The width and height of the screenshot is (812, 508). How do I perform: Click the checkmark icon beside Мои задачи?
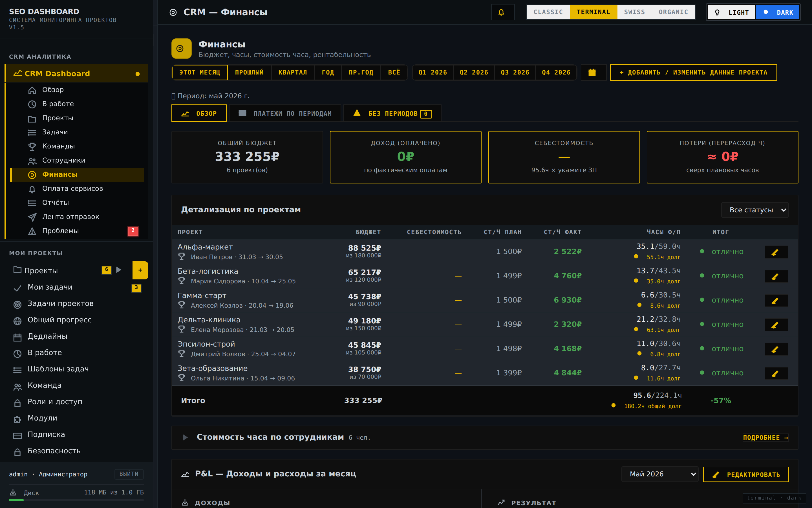click(17, 288)
